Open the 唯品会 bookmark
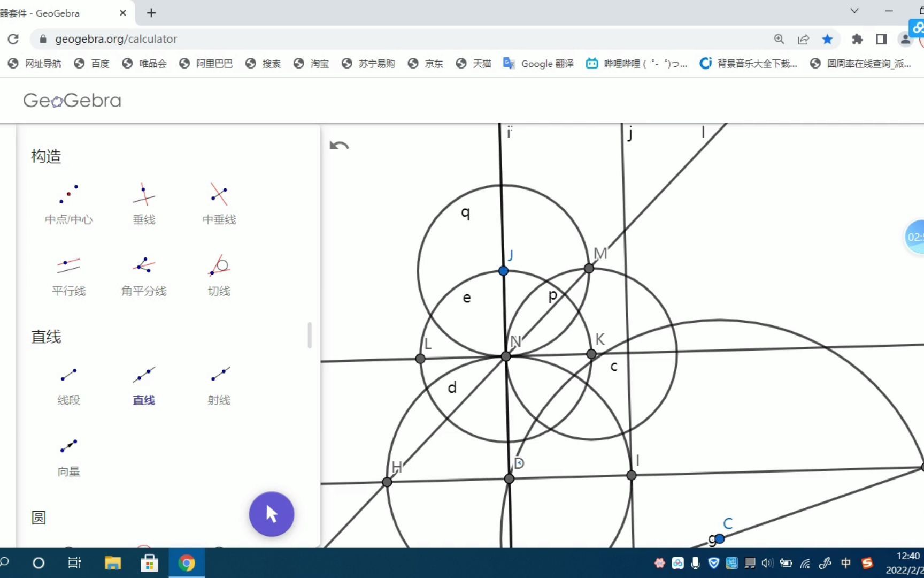Image resolution: width=924 pixels, height=578 pixels. (144, 64)
